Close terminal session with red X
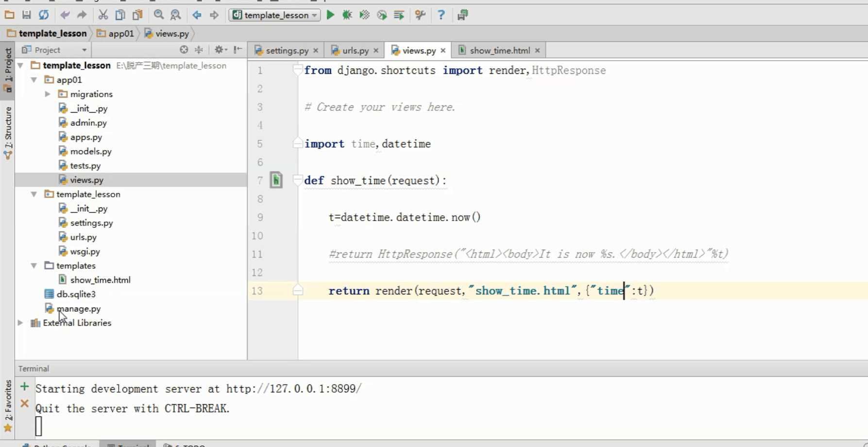 (x=24, y=403)
